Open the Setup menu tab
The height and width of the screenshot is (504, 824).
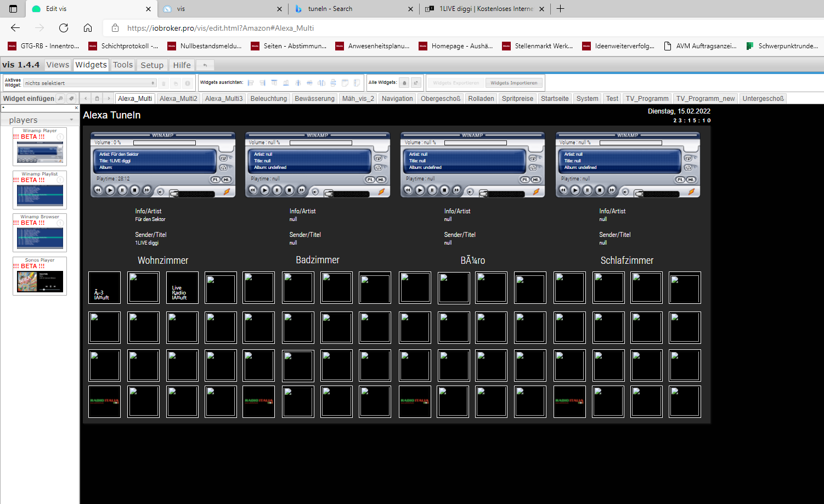pyautogui.click(x=152, y=65)
